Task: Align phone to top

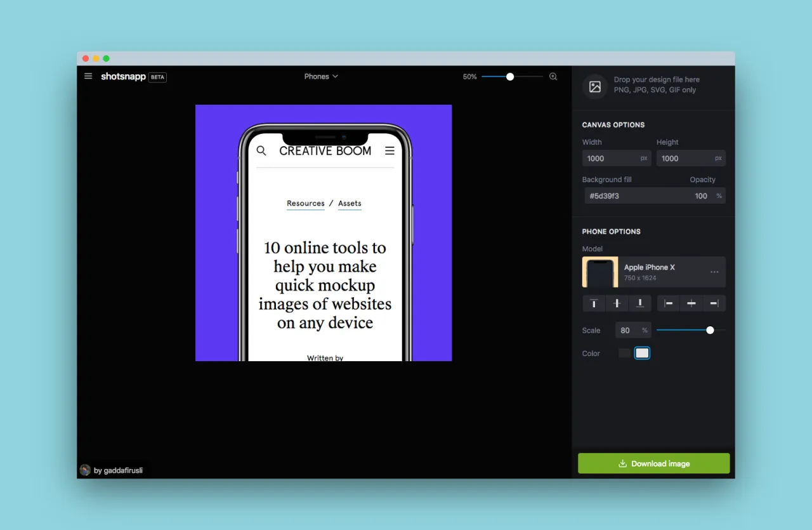Action: point(594,303)
